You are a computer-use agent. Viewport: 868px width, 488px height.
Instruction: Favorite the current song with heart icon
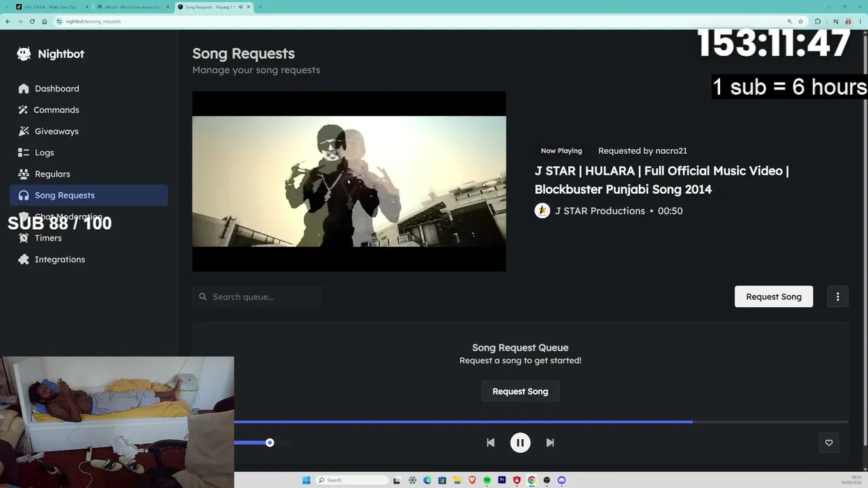(x=829, y=443)
